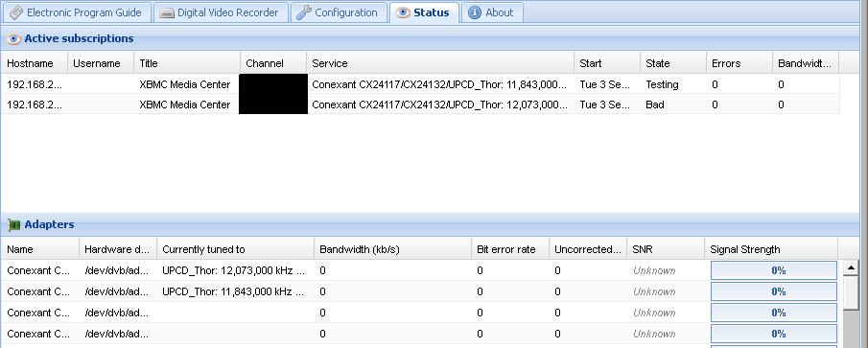Click the Electronic Program Guide tag icon

(x=16, y=12)
